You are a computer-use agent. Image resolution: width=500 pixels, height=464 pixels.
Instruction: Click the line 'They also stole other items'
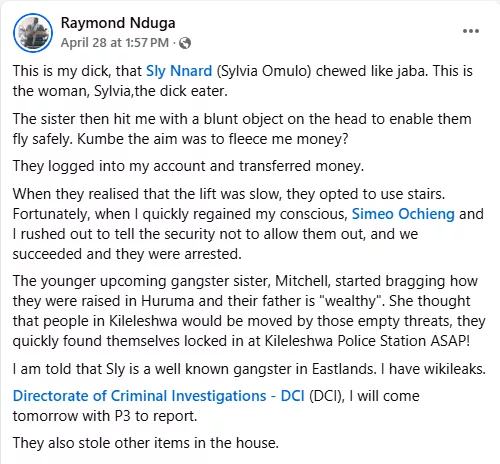point(146,443)
